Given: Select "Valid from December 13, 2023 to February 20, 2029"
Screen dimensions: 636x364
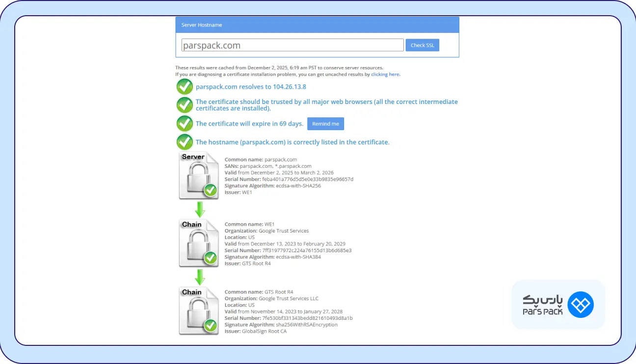Looking at the screenshot, I should pyautogui.click(x=285, y=244).
